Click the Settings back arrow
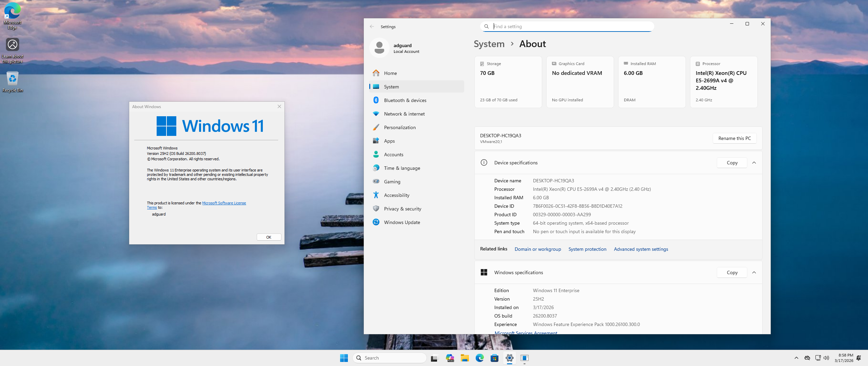Image resolution: width=868 pixels, height=366 pixels. [372, 26]
